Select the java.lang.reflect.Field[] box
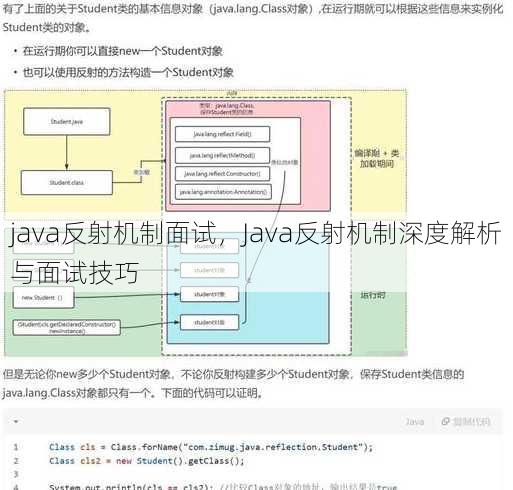Viewport: 513px width, 490px height. coord(222,134)
